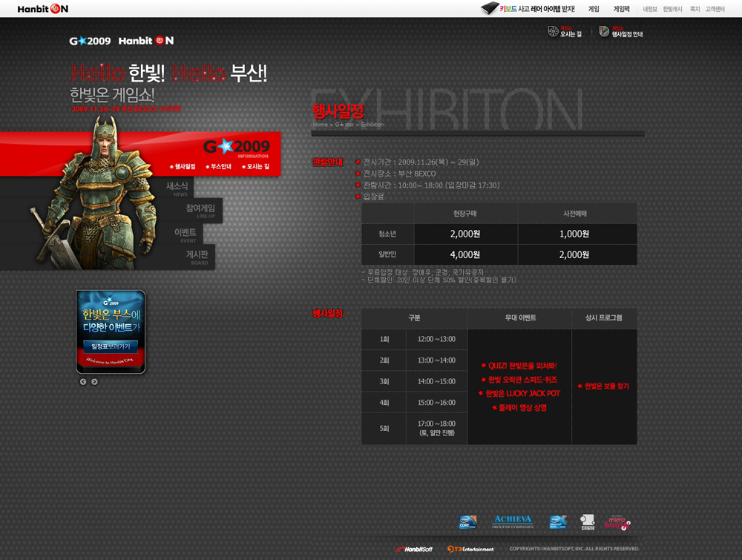The width and height of the screenshot is (742, 560).
Task: Open the 새소식 NEWS menu
Action: tap(177, 188)
